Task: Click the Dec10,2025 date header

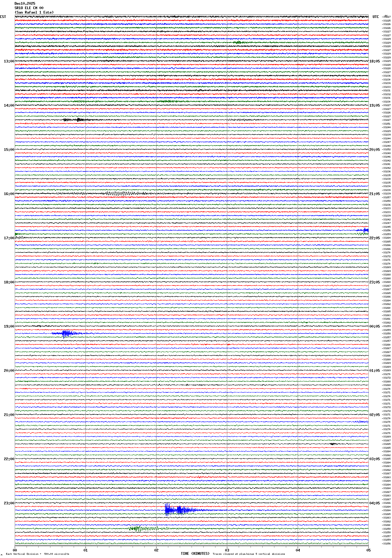Action: (25, 4)
